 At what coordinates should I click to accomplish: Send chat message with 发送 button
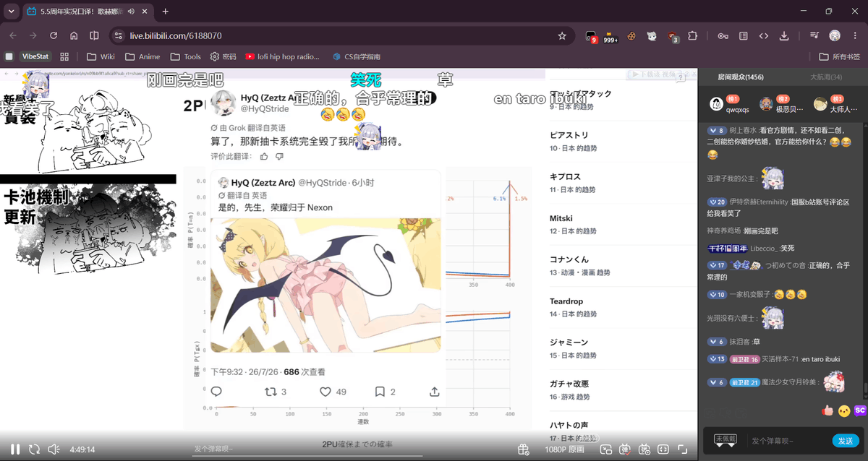coord(846,440)
